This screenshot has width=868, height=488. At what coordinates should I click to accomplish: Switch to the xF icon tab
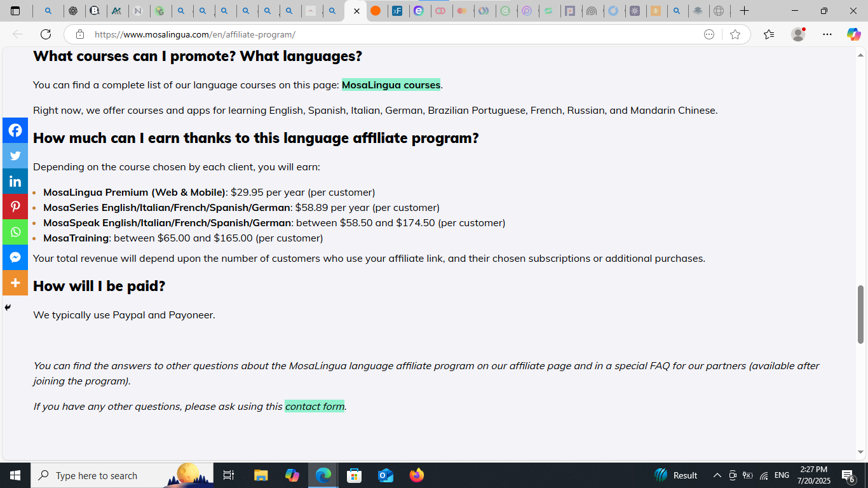tap(397, 11)
